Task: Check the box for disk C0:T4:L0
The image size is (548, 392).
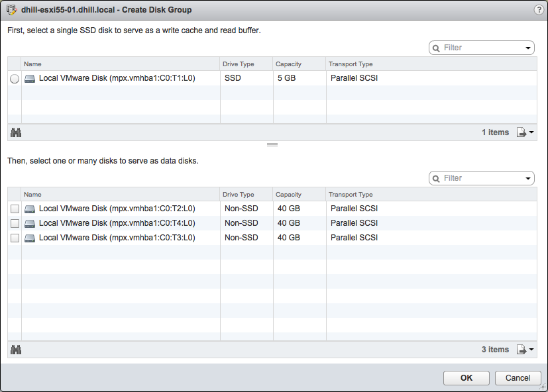Action: click(x=15, y=223)
